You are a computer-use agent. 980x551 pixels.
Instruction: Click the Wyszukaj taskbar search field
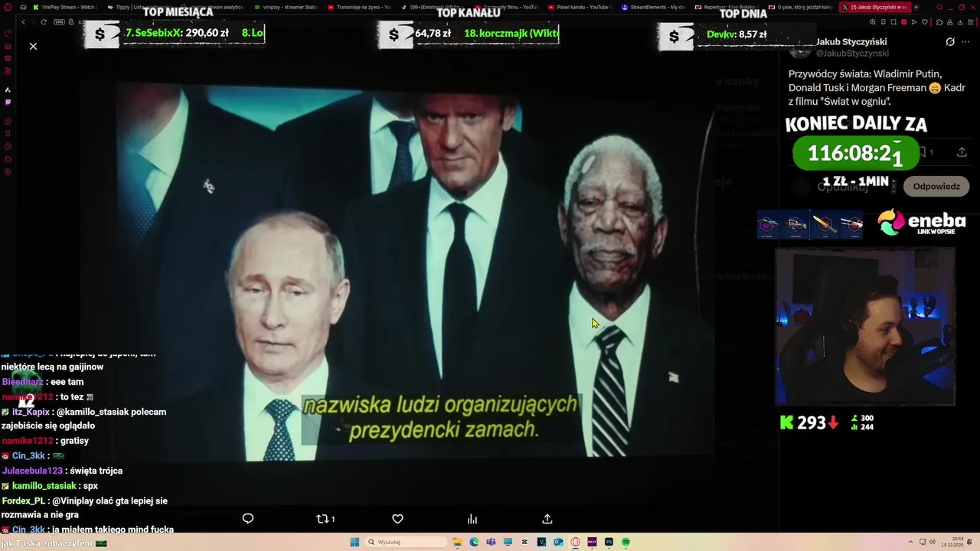[x=405, y=542]
